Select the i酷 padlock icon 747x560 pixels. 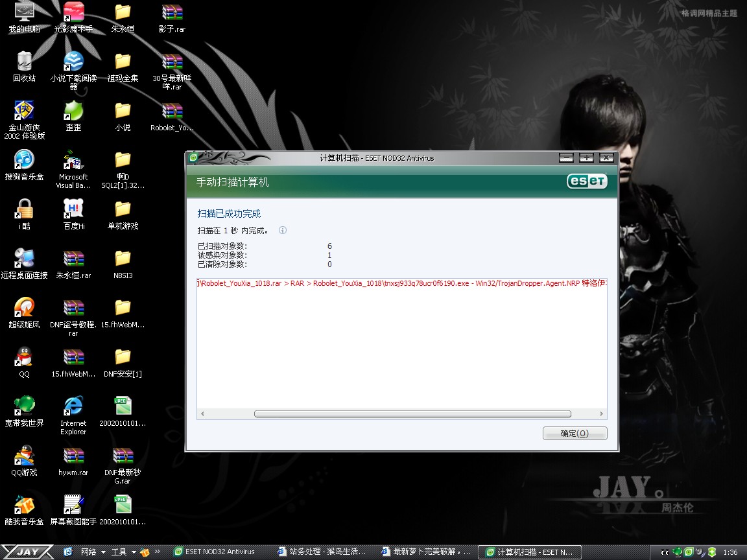pos(24,214)
